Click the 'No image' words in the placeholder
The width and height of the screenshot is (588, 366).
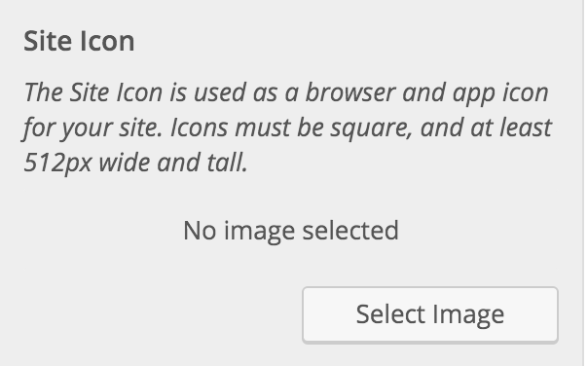239,231
